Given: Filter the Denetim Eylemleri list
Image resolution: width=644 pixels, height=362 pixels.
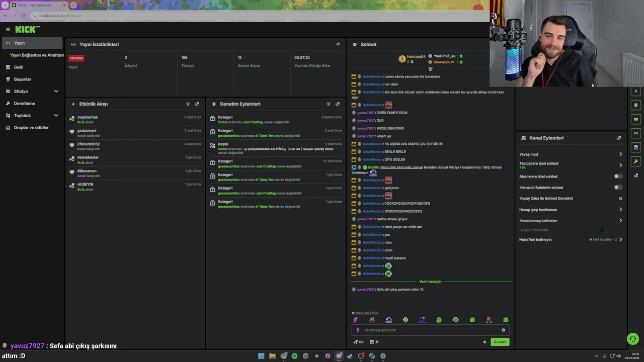Looking at the screenshot, I should [329, 104].
